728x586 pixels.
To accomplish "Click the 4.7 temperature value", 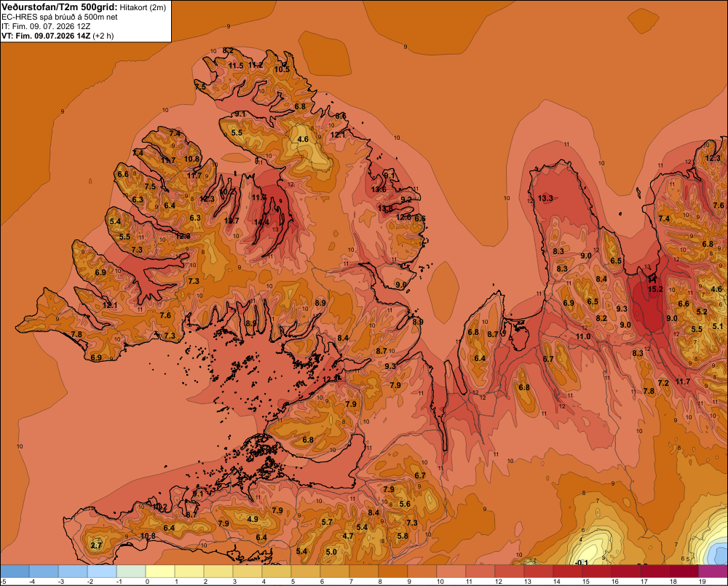I will point(348,536).
